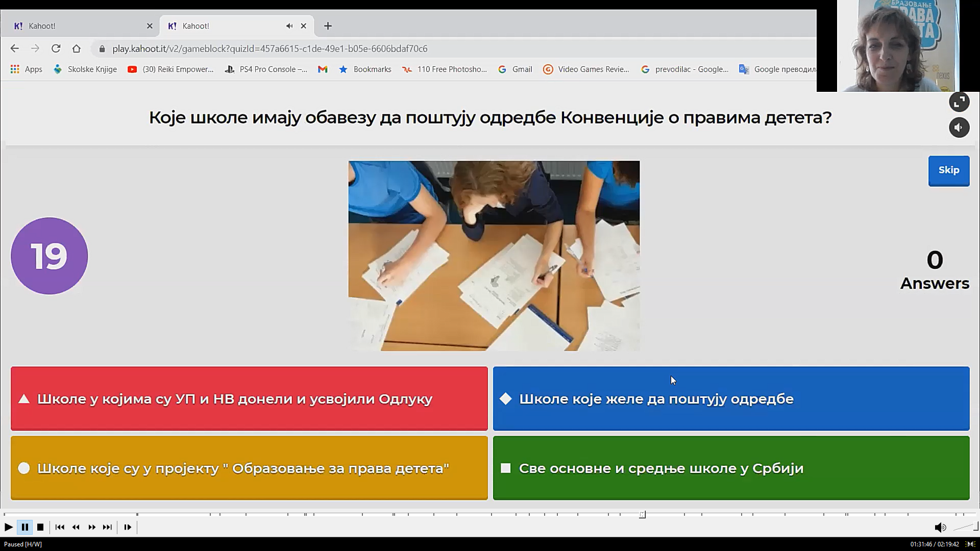Click the browser Back arrow
This screenshot has height=551, width=980.
click(x=14, y=48)
